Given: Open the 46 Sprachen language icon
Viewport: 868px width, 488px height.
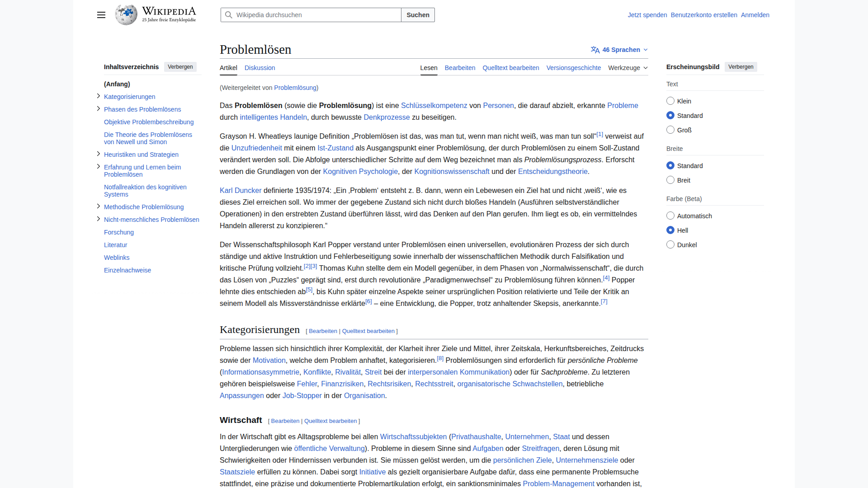Looking at the screenshot, I should pos(595,50).
